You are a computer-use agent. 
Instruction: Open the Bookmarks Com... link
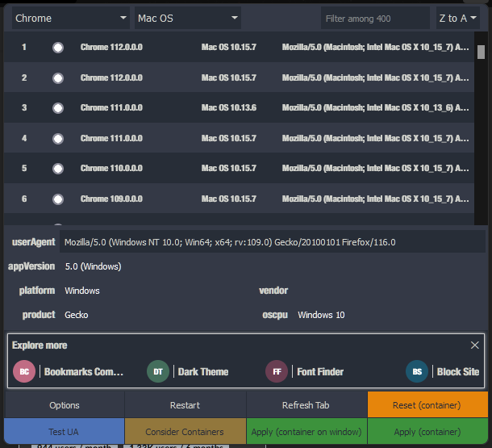coord(84,371)
